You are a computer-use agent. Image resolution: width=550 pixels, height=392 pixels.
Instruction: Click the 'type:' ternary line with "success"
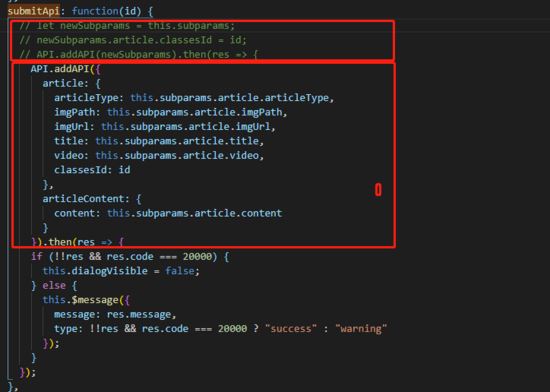[x=221, y=329]
